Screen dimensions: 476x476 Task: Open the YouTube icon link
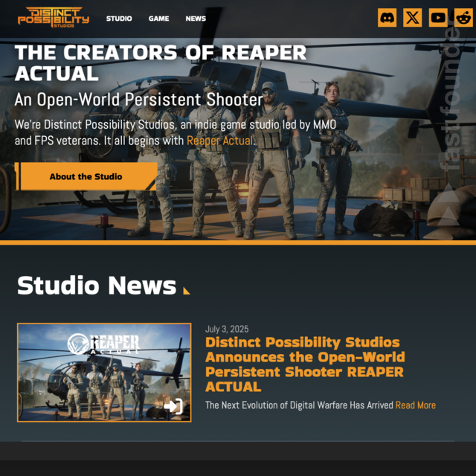coord(438,18)
